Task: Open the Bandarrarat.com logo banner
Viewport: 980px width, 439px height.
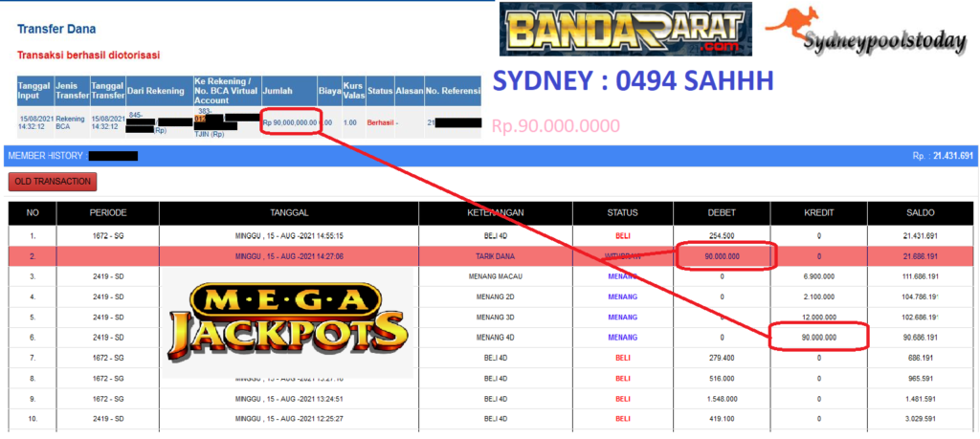Action: [626, 30]
